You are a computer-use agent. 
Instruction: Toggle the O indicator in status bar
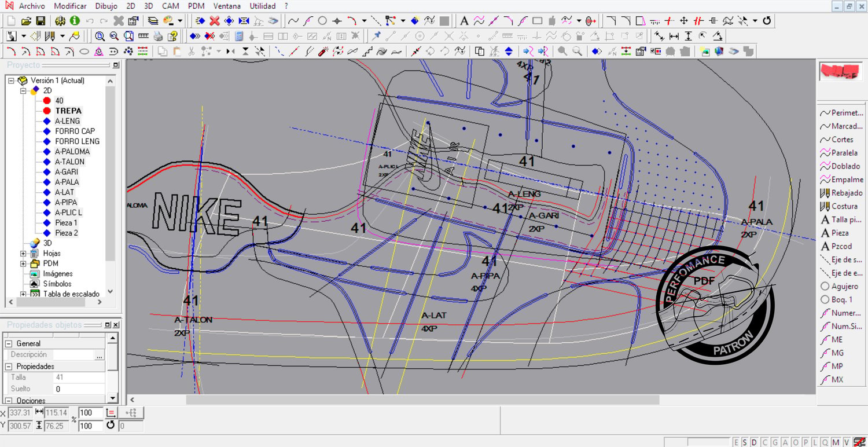tap(796, 442)
